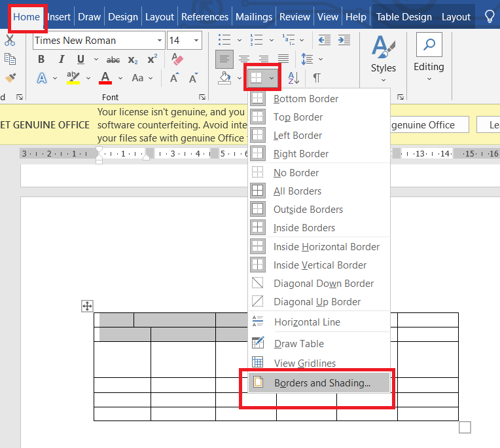Open the References tab
Viewport: 500px width, 448px height.
pos(205,16)
